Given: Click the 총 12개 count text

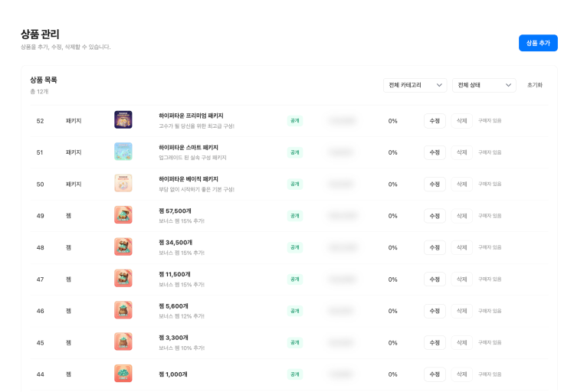Looking at the screenshot, I should click(x=39, y=91).
